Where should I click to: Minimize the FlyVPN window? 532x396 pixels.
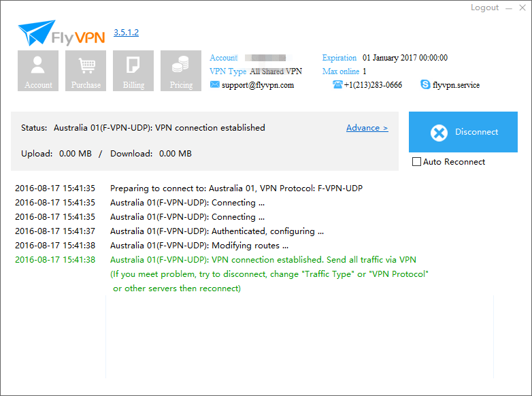(x=509, y=8)
